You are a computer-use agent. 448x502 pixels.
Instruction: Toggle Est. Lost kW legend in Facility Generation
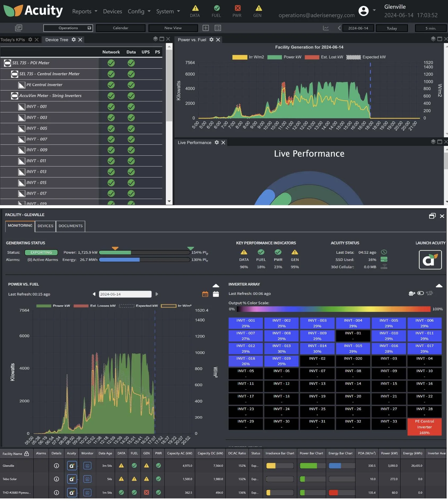click(324, 57)
